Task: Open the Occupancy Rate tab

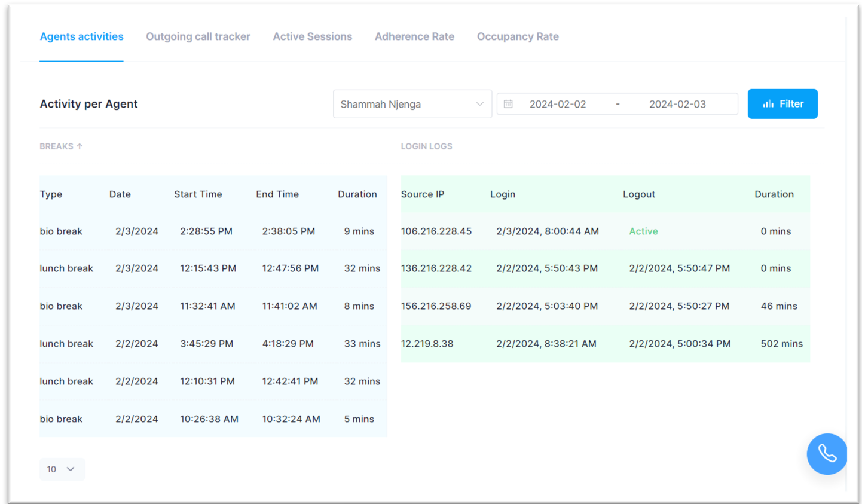Action: [518, 37]
